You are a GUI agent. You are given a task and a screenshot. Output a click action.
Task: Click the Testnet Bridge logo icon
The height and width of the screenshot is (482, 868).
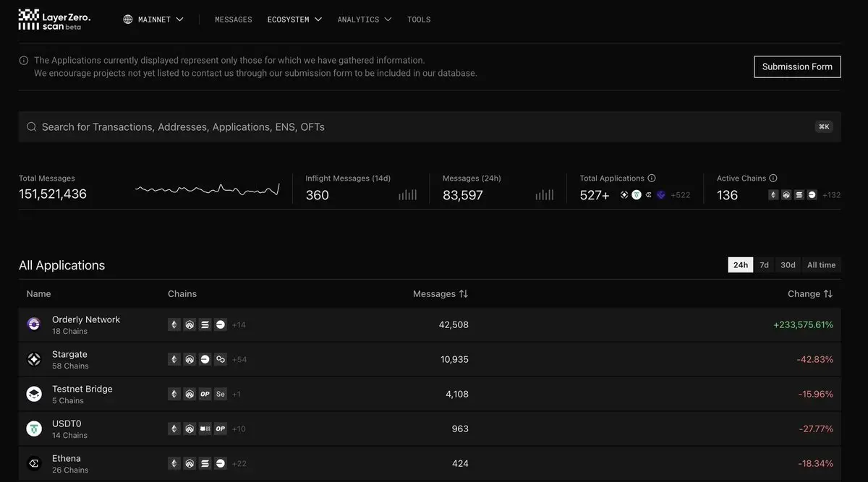[x=34, y=394]
